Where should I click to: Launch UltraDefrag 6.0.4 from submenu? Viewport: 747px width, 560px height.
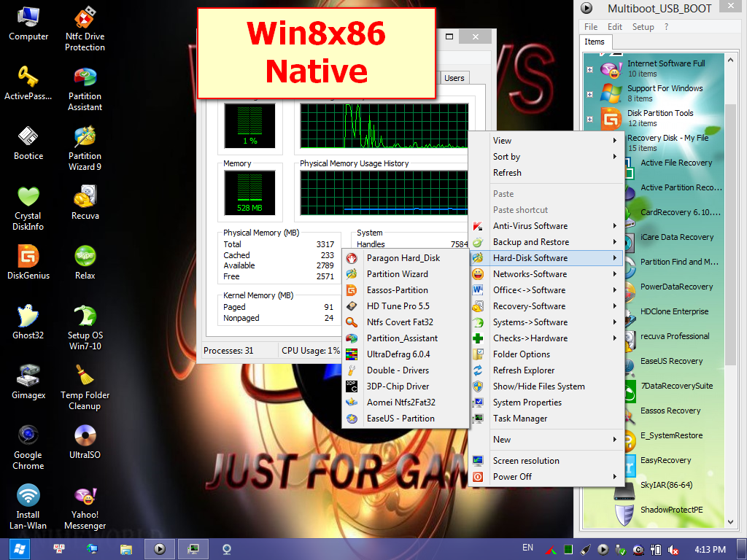pyautogui.click(x=406, y=354)
